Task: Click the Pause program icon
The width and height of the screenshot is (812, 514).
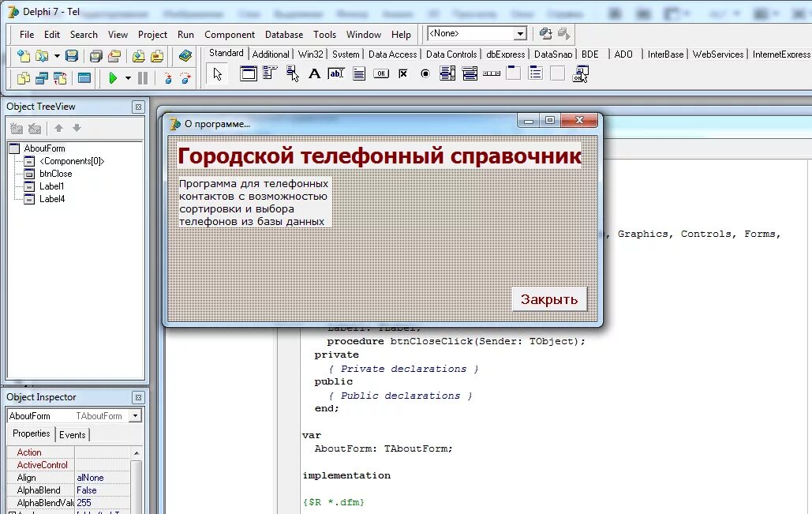Action: pyautogui.click(x=142, y=78)
